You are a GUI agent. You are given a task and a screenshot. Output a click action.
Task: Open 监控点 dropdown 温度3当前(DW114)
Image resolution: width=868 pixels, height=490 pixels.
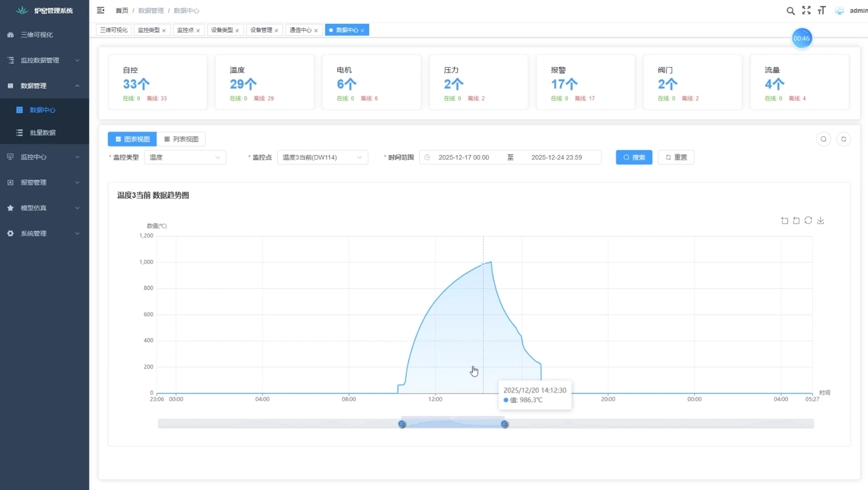[x=322, y=157]
